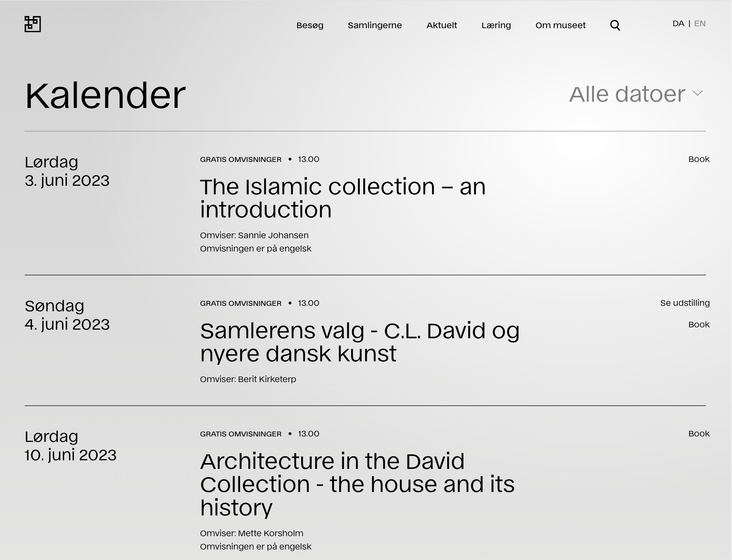Open the Samlingerne menu
Screen dimensions: 732x560
coord(375,25)
